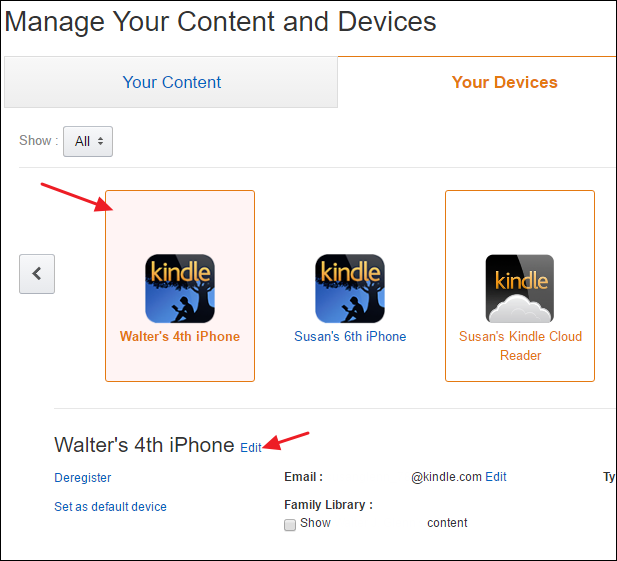Image resolution: width=617 pixels, height=561 pixels.
Task: Click the left carousel arrow button
Action: [x=37, y=273]
